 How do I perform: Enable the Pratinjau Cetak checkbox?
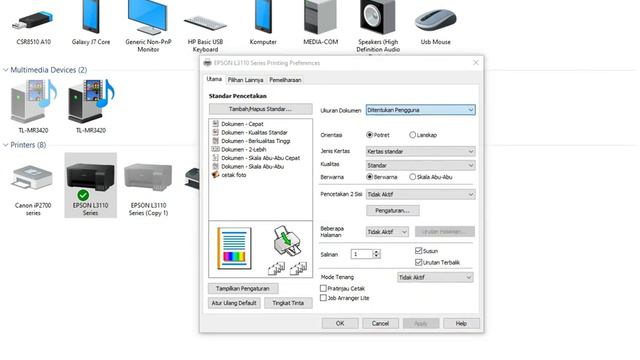pos(323,288)
